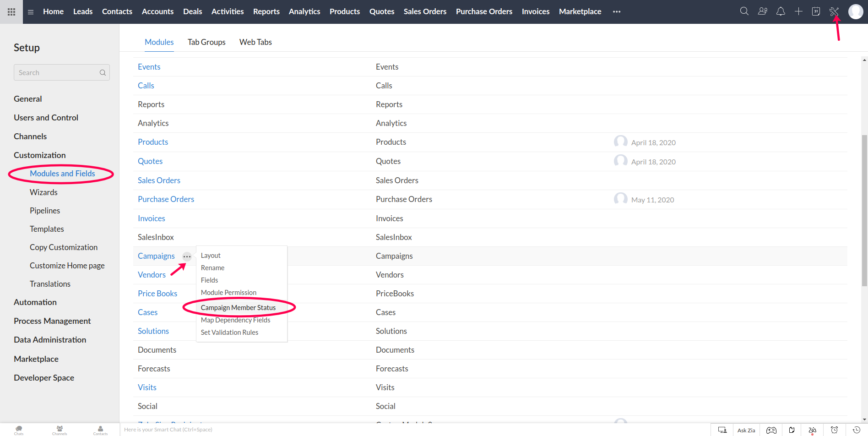Open the Events module link

click(149, 67)
